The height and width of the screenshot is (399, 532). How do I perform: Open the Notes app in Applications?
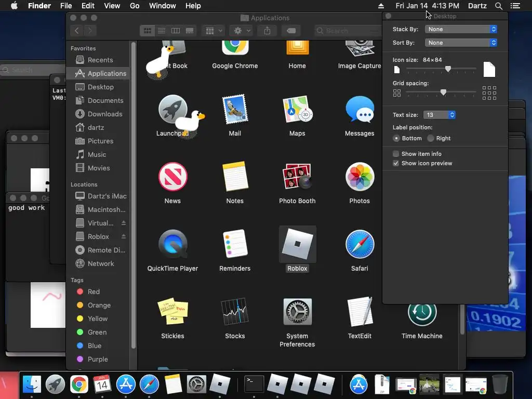pyautogui.click(x=235, y=177)
